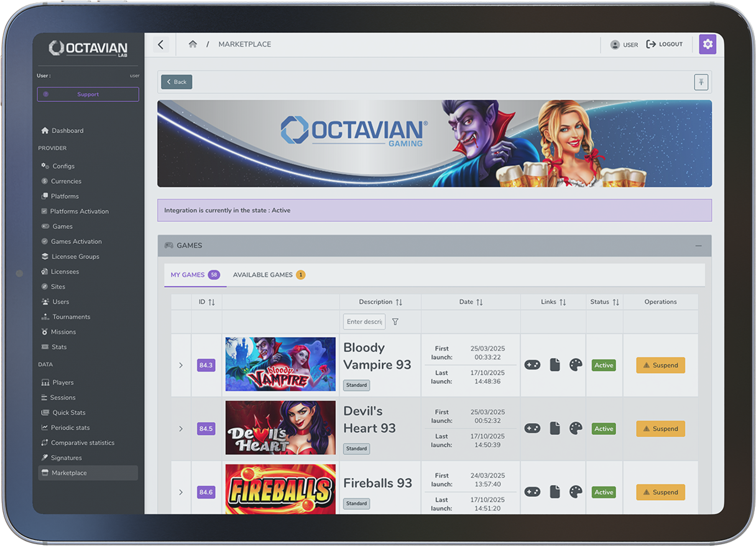
Task: Expand the Fireballs 93 row
Action: pos(181,492)
